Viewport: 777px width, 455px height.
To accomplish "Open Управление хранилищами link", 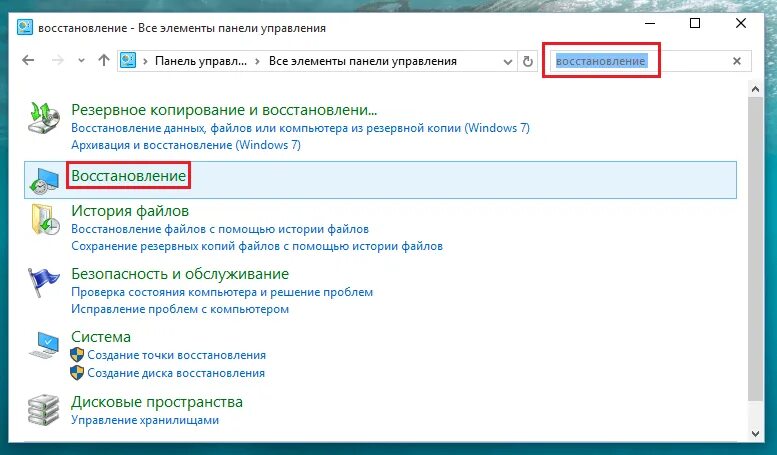I will [x=145, y=420].
